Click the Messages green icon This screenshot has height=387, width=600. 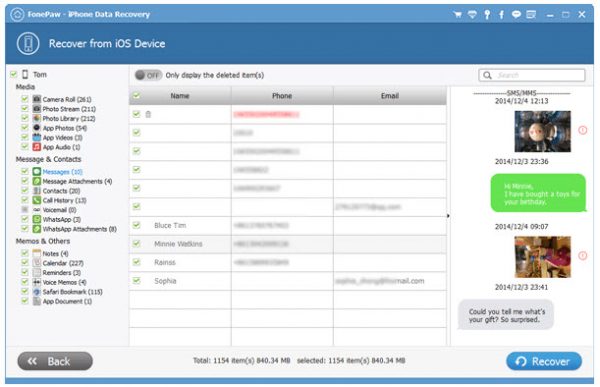click(x=37, y=171)
